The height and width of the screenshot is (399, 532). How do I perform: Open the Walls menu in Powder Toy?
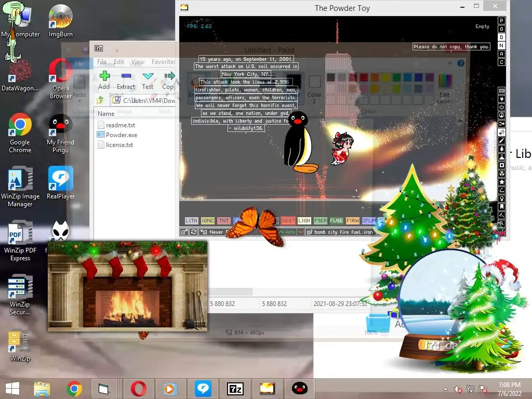[501, 90]
